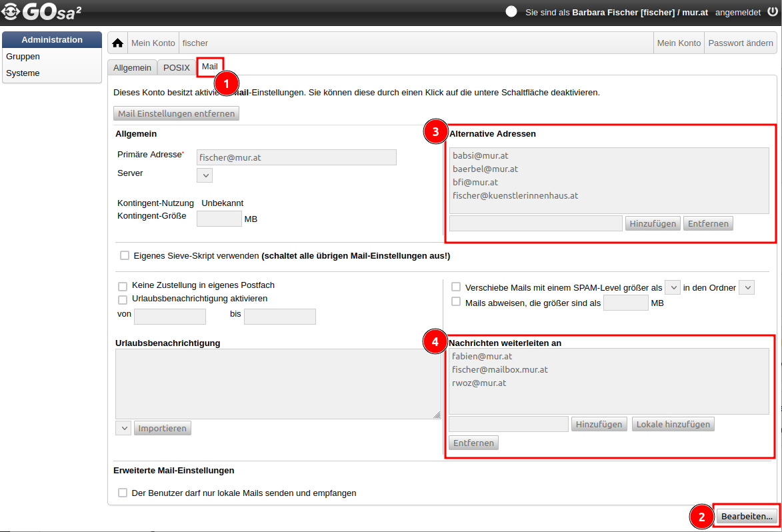Image resolution: width=782 pixels, height=532 pixels.
Task: Select 'Gruppen' in Administration sidebar
Action: click(23, 57)
